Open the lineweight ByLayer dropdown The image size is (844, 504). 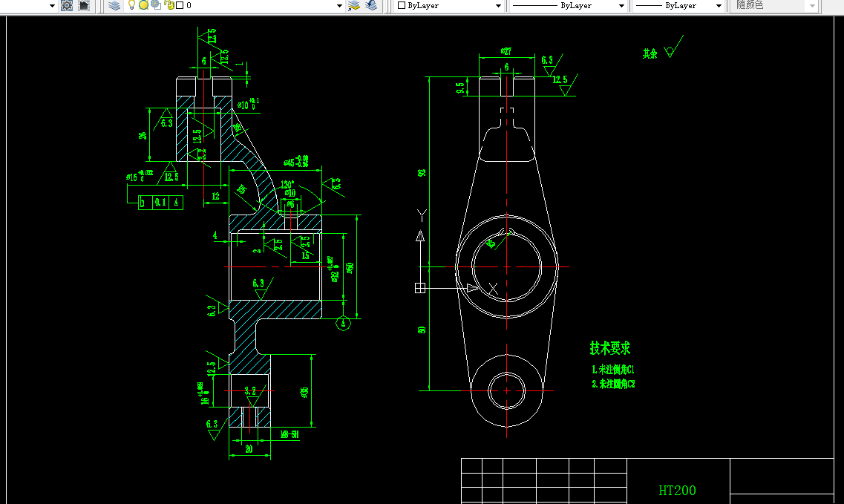(x=719, y=6)
